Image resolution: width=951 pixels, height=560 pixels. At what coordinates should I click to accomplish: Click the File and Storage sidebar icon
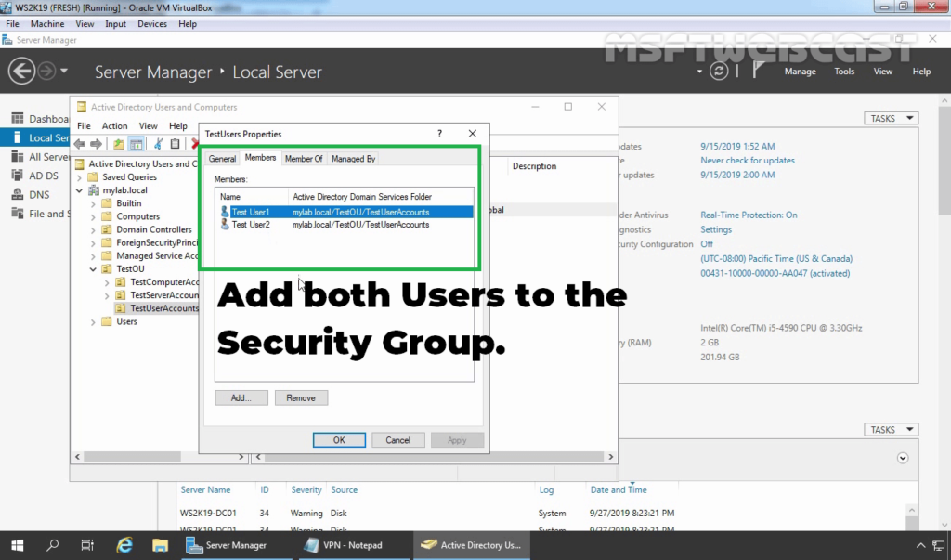coord(18,214)
